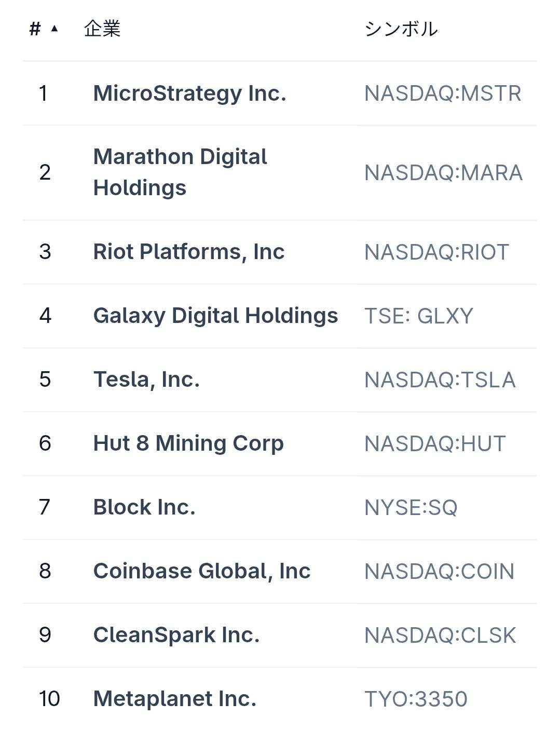Open Hut 8 Mining Corp entry
560x730 pixels.
[188, 443]
